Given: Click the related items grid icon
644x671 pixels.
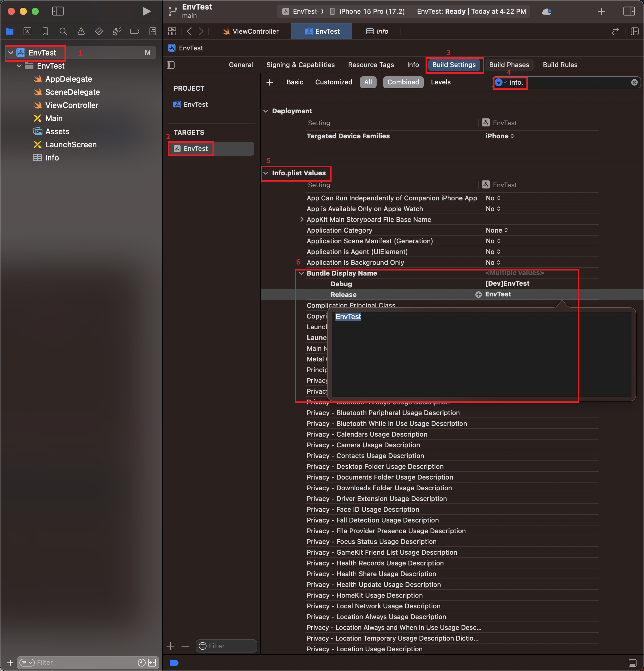Looking at the screenshot, I should [x=172, y=32].
